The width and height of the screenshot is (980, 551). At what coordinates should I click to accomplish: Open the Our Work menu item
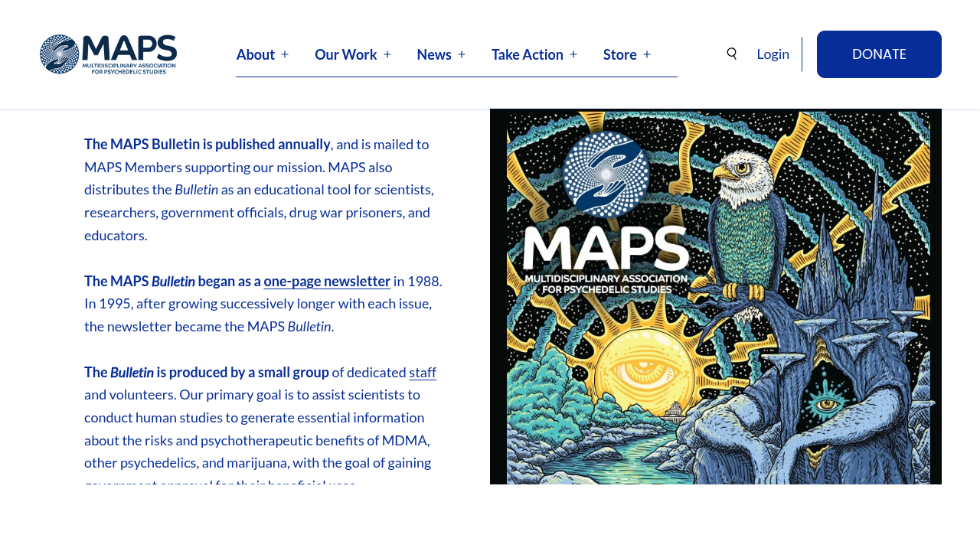pos(345,54)
